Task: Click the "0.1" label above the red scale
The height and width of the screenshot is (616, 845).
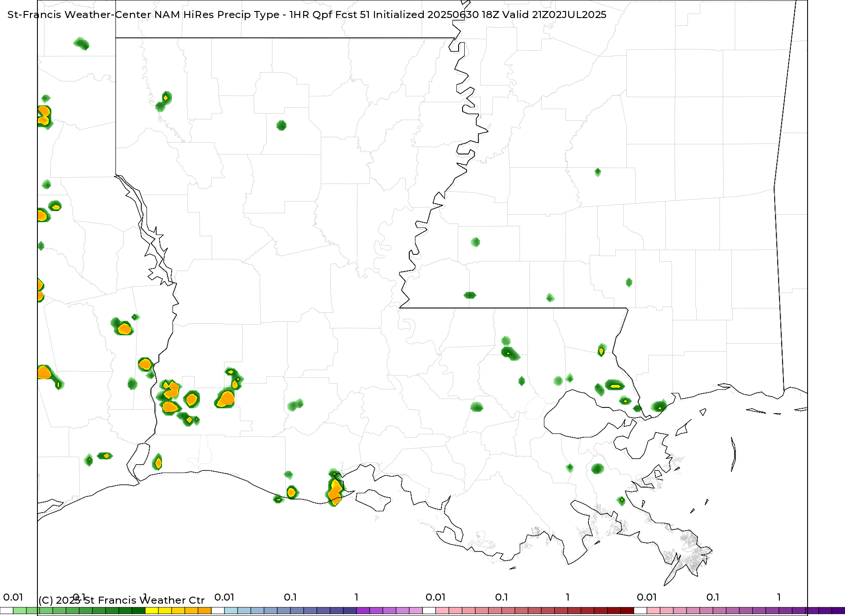Action: [501, 597]
